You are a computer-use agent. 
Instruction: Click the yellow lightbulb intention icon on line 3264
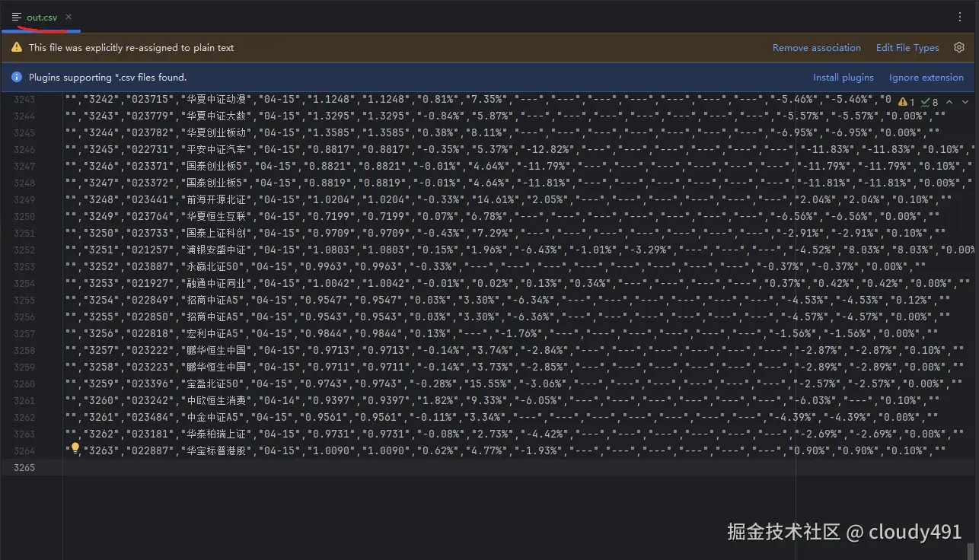click(x=75, y=449)
